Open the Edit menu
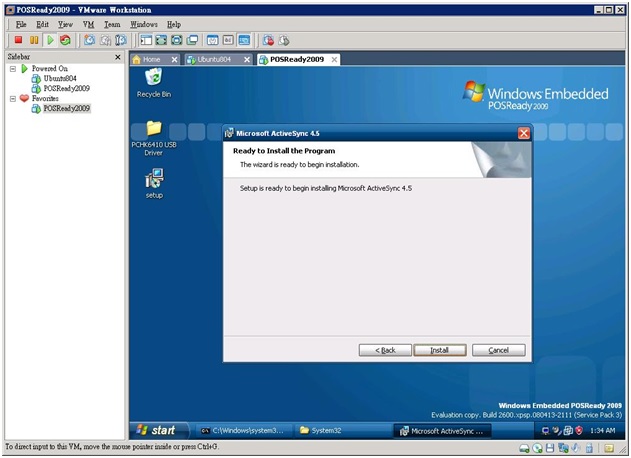The height and width of the screenshot is (458, 631). pyautogui.click(x=42, y=25)
